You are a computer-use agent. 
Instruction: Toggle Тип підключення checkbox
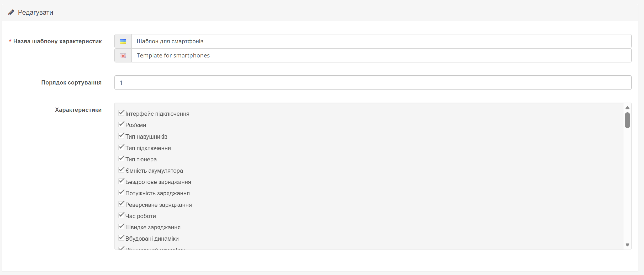click(121, 147)
